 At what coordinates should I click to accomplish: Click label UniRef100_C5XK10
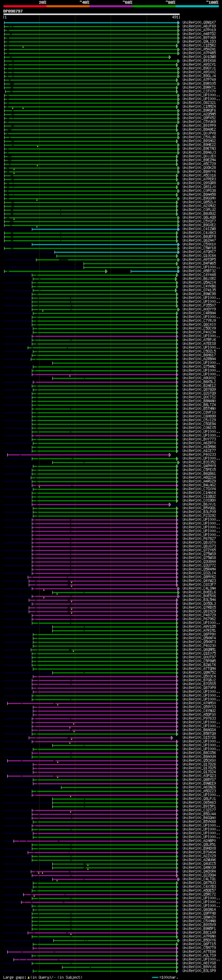pyautogui.click(x=199, y=244)
